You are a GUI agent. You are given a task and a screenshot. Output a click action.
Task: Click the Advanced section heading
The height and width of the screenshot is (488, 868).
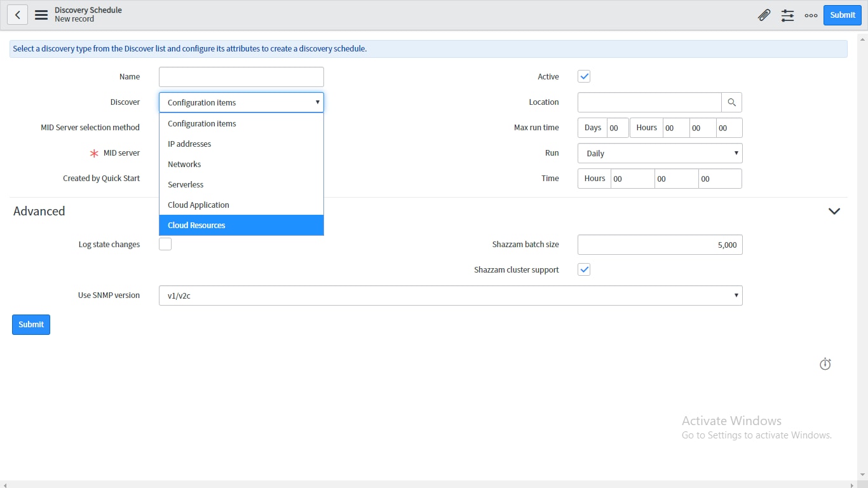(x=39, y=211)
